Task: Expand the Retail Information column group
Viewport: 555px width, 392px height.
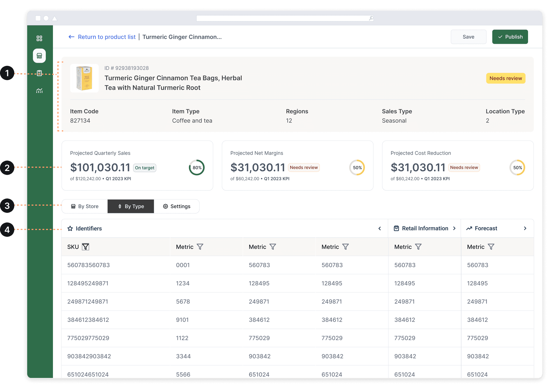Action: click(x=454, y=228)
